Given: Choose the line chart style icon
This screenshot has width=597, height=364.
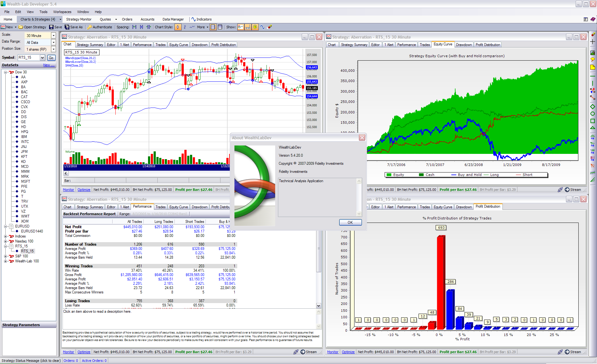Looking at the screenshot, I should 192,27.
